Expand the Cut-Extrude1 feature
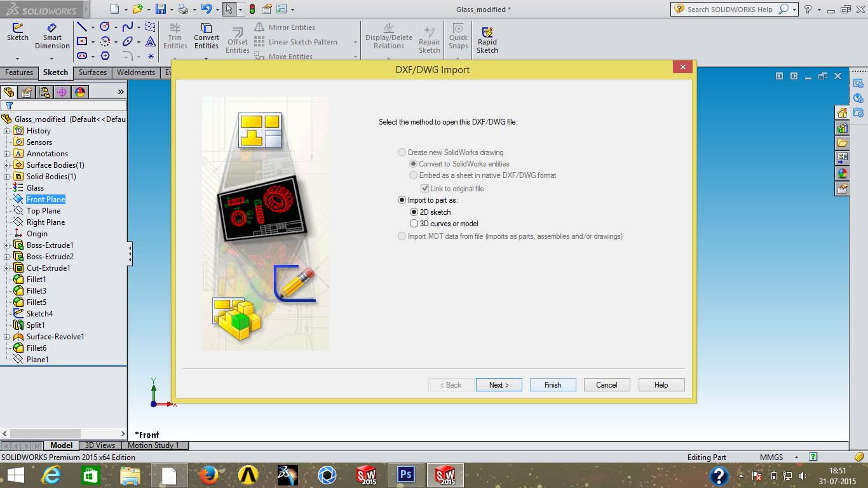Image resolution: width=868 pixels, height=488 pixels. [x=7, y=268]
